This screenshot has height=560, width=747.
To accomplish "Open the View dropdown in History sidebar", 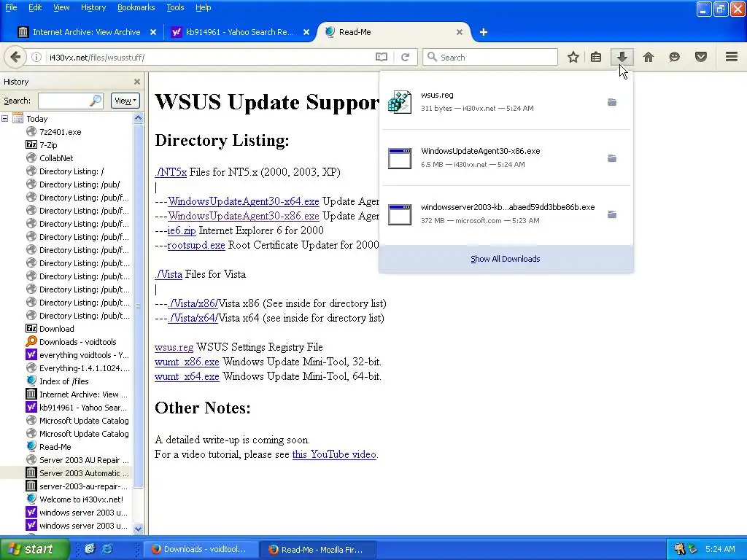I will (x=125, y=101).
